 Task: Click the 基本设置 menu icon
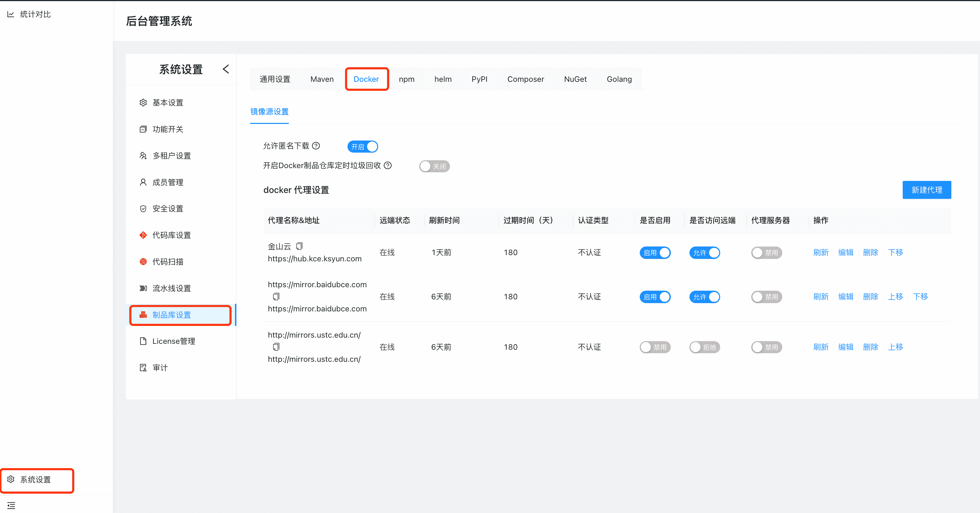[143, 103]
